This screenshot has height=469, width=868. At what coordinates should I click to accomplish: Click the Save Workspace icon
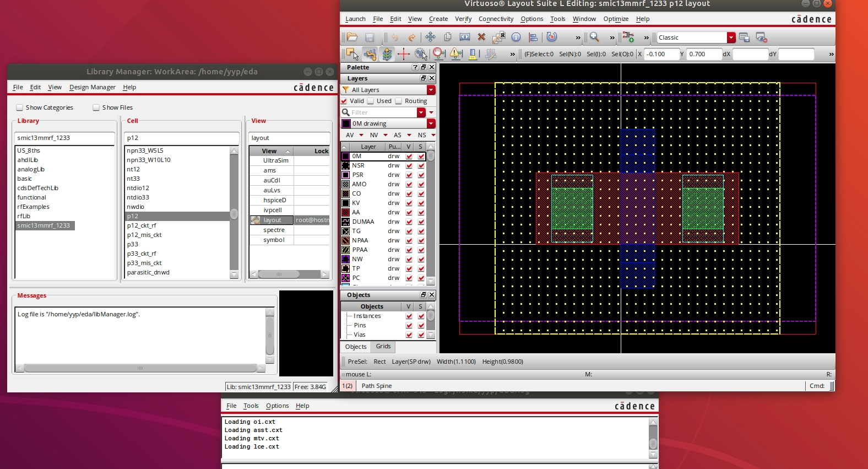[745, 37]
